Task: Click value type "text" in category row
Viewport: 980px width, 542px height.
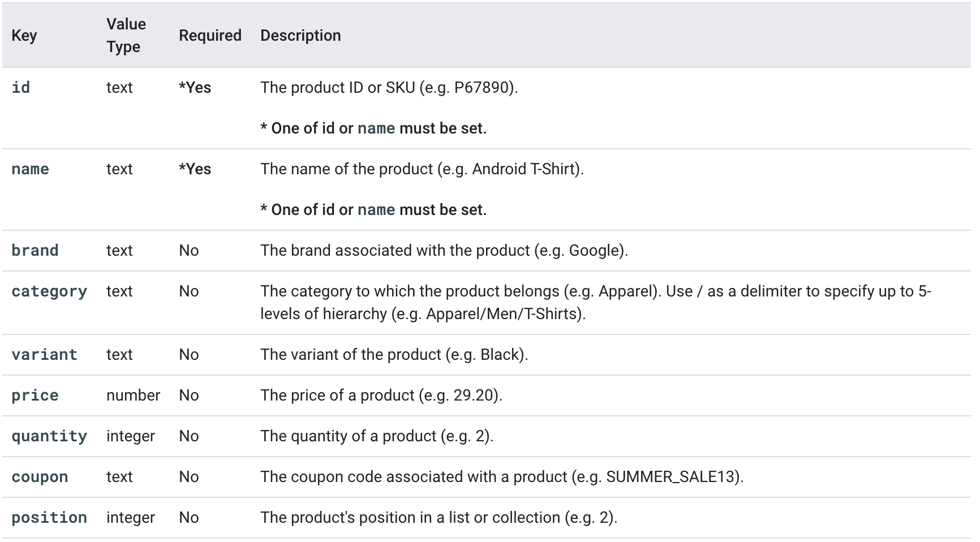Action: click(x=119, y=291)
